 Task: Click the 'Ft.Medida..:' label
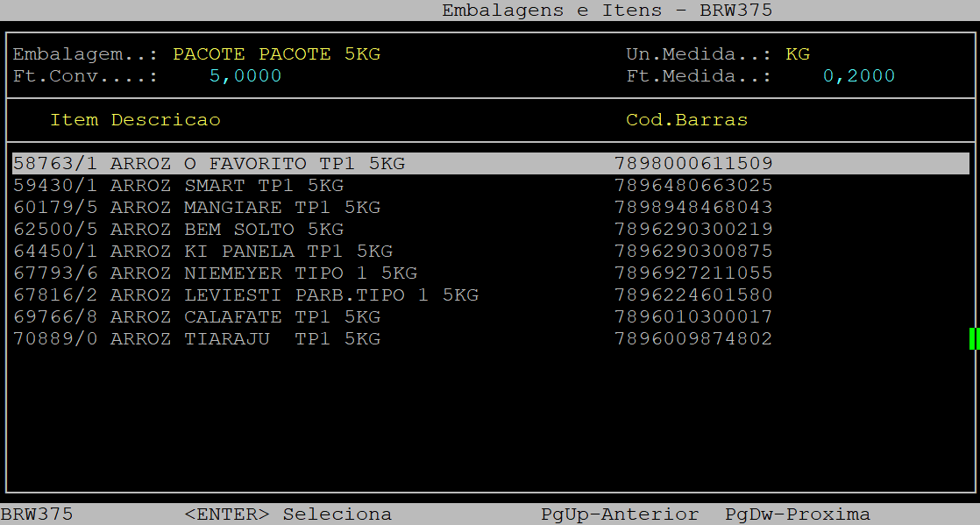pyautogui.click(x=699, y=76)
